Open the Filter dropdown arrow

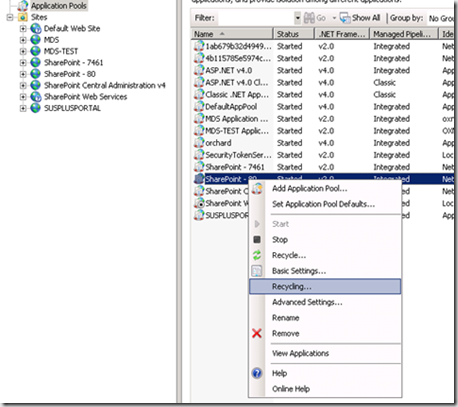pyautogui.click(x=297, y=18)
